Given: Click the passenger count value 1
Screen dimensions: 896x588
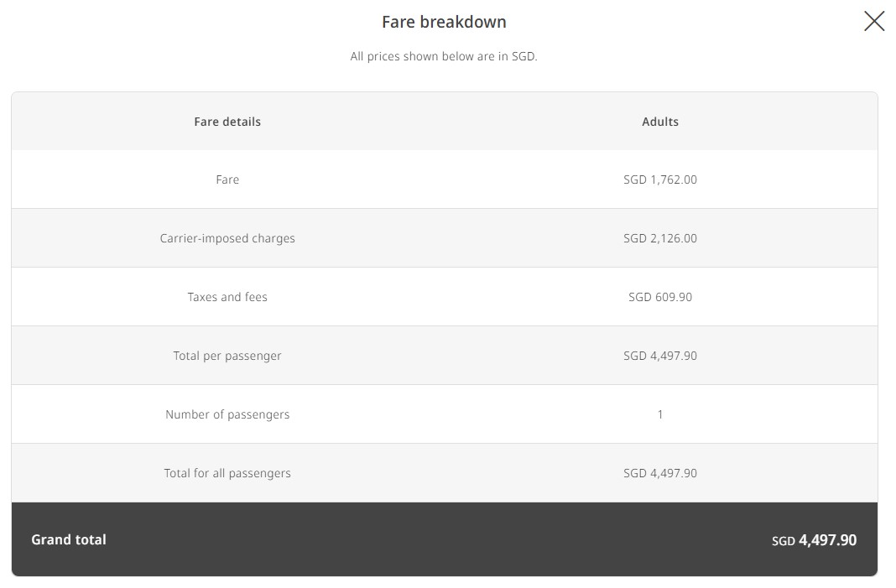Looking at the screenshot, I should point(660,414).
